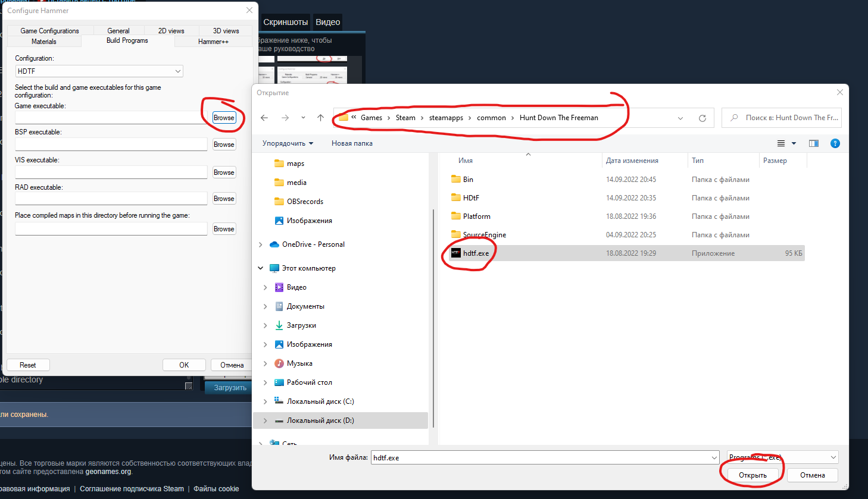Open the Скриншоты tab in Steam
The image size is (868, 499).
(x=286, y=22)
